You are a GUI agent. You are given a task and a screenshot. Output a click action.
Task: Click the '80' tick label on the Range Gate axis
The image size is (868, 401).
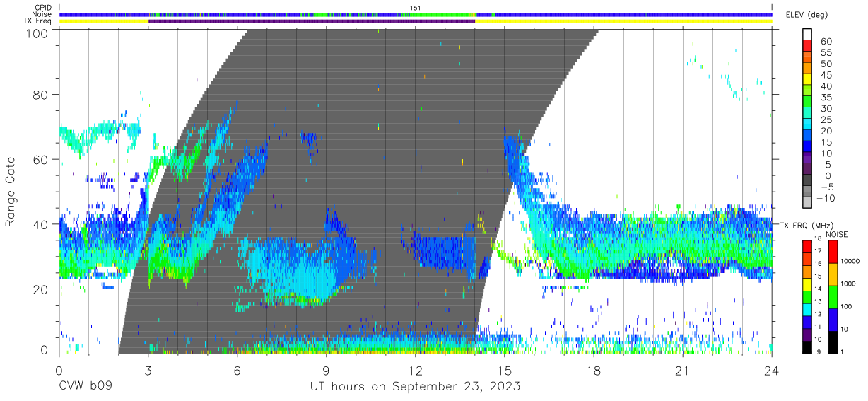[42, 94]
